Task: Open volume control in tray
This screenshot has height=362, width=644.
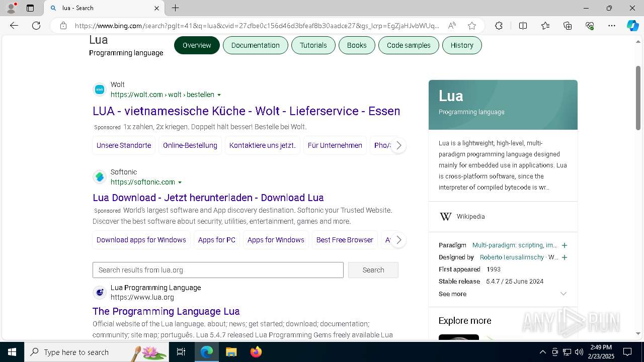Action: coord(579,352)
